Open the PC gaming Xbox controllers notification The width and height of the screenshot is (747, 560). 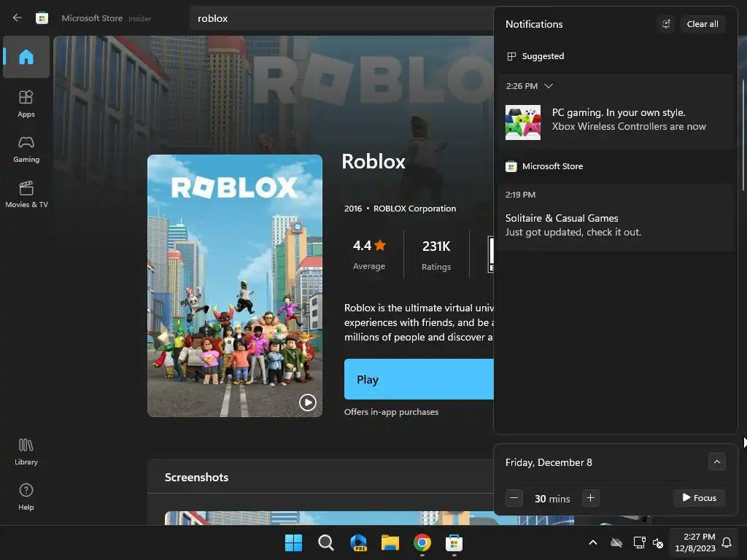[616, 112]
